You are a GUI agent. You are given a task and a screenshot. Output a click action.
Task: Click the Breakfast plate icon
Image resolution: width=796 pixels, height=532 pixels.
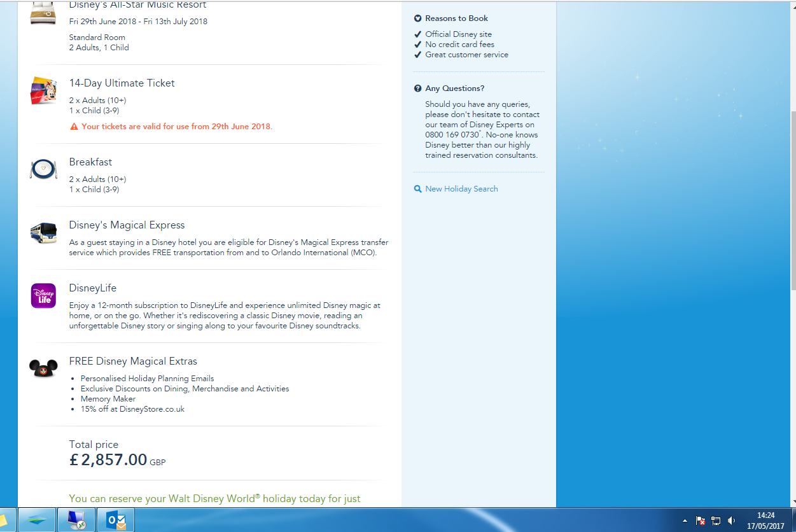pos(43,169)
